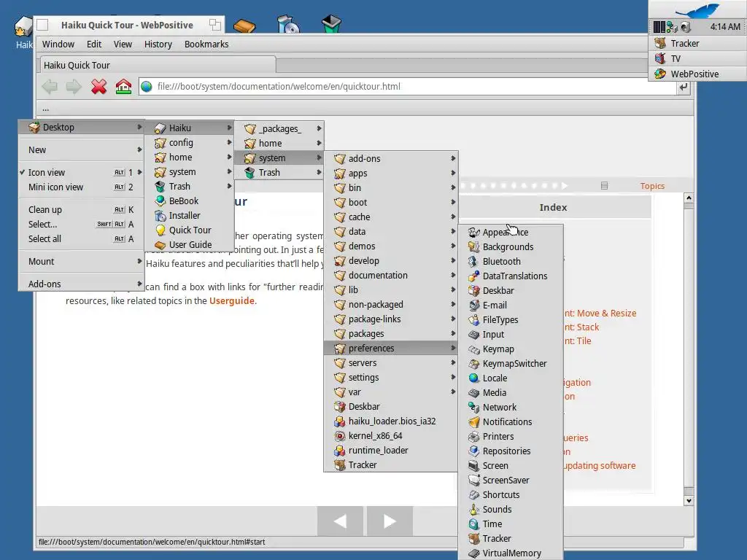This screenshot has width=747, height=560.
Task: Expand the config folder submenu
Action: coord(189,143)
